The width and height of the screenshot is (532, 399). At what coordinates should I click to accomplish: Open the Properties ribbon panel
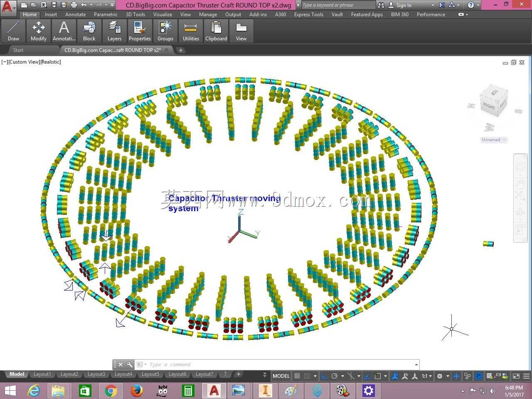pos(140,31)
